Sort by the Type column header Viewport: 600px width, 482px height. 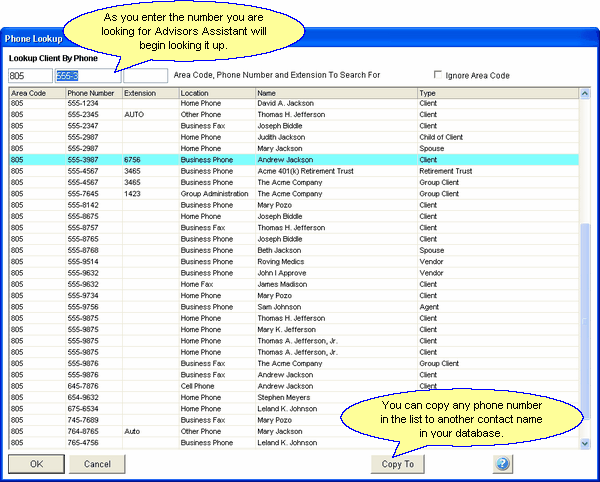click(497, 93)
